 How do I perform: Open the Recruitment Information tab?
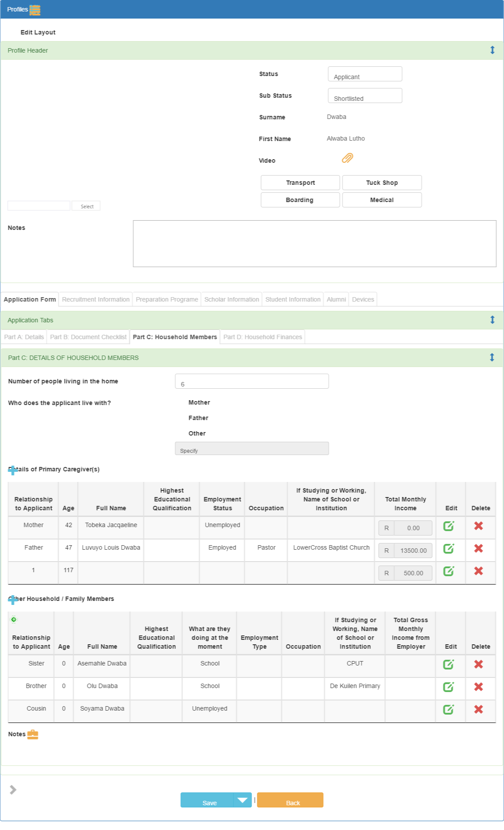[96, 299]
